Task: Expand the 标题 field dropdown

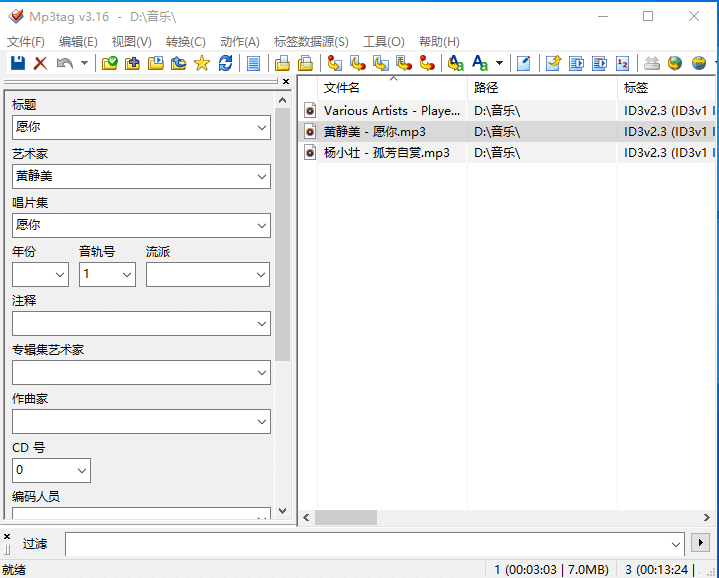Action: pos(262,128)
